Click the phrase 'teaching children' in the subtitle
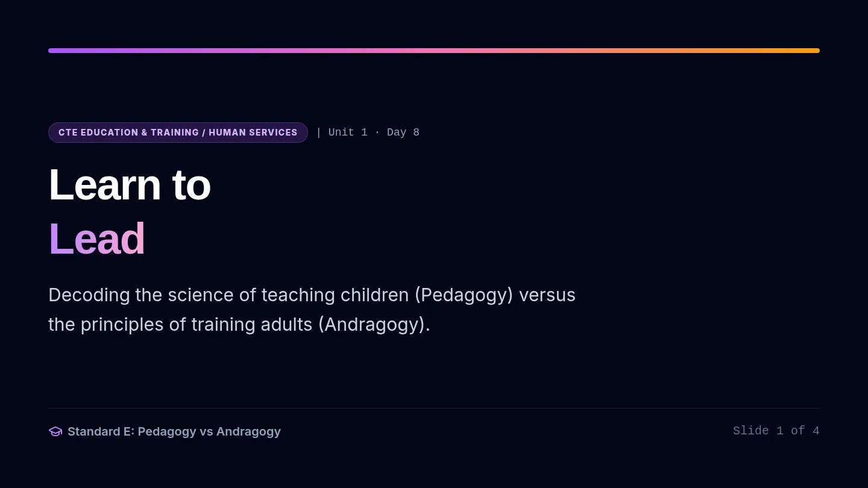868x488 pixels. coord(335,295)
